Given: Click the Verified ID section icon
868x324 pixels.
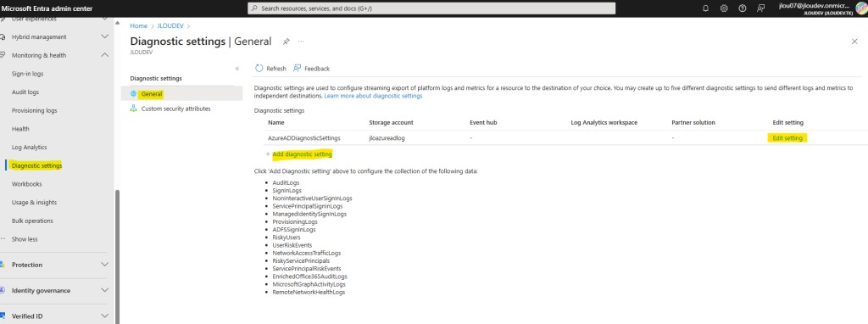Looking at the screenshot, I should coord(3,316).
